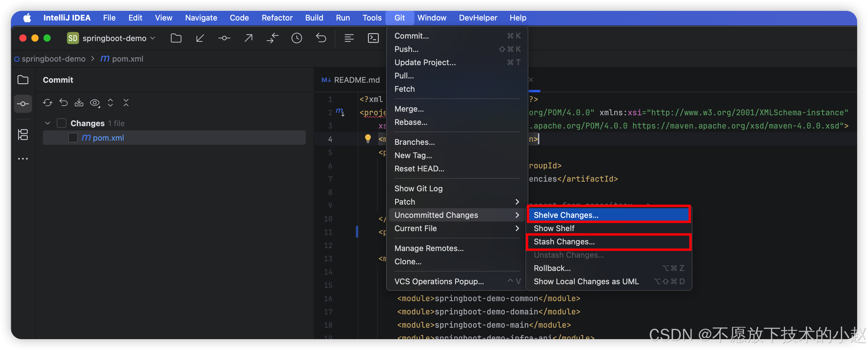Choose Show Git Log menu item
The height and width of the screenshot is (350, 868).
(x=457, y=189)
